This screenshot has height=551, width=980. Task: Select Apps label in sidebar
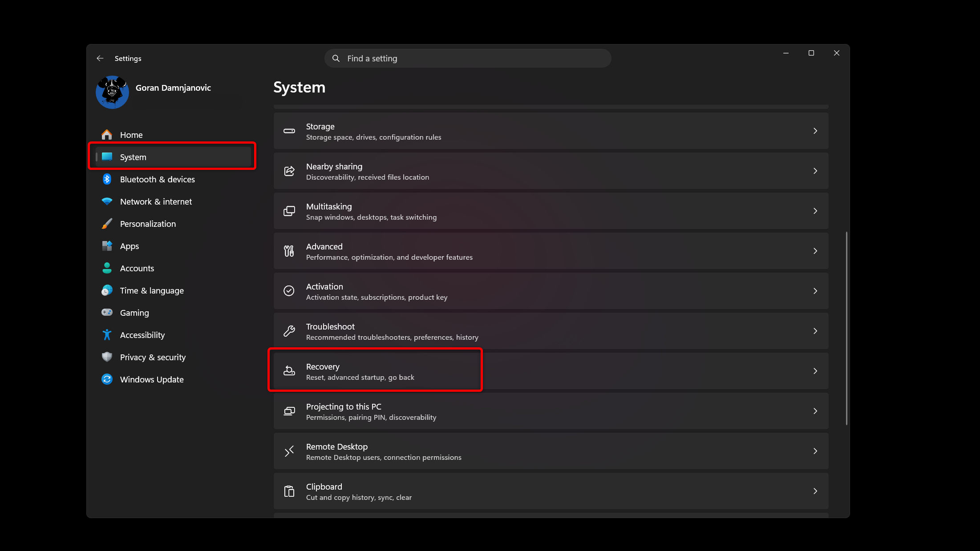(130, 246)
